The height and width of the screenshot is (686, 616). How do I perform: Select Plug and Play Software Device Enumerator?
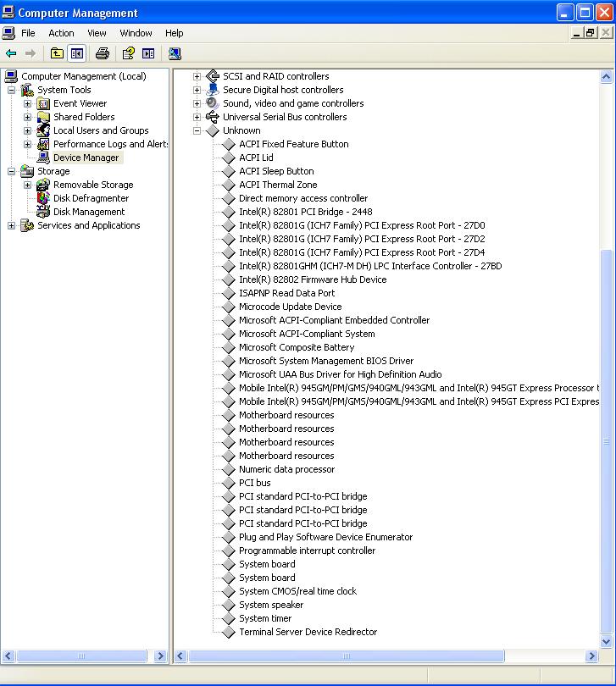click(325, 537)
